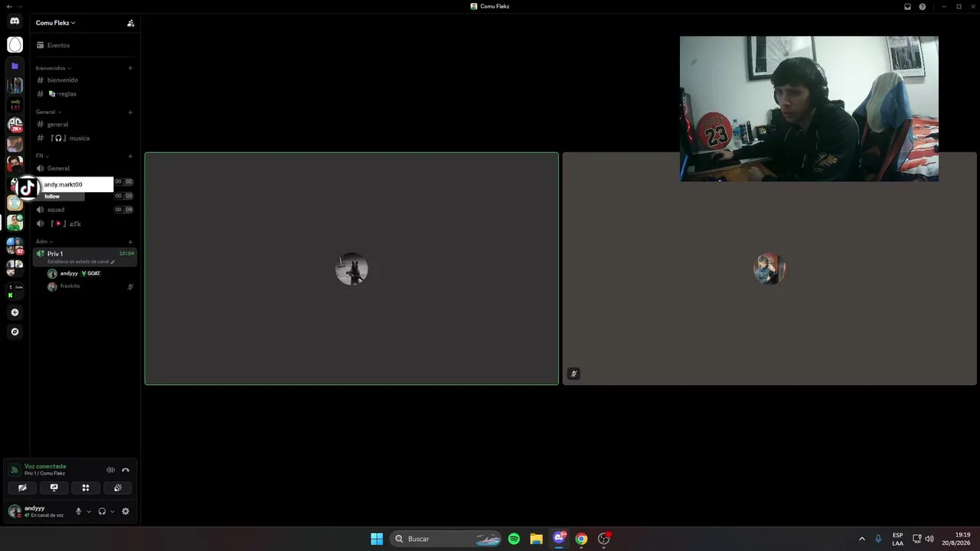The image size is (980, 551).
Task: Create a channel in FN category
Action: coord(130,156)
